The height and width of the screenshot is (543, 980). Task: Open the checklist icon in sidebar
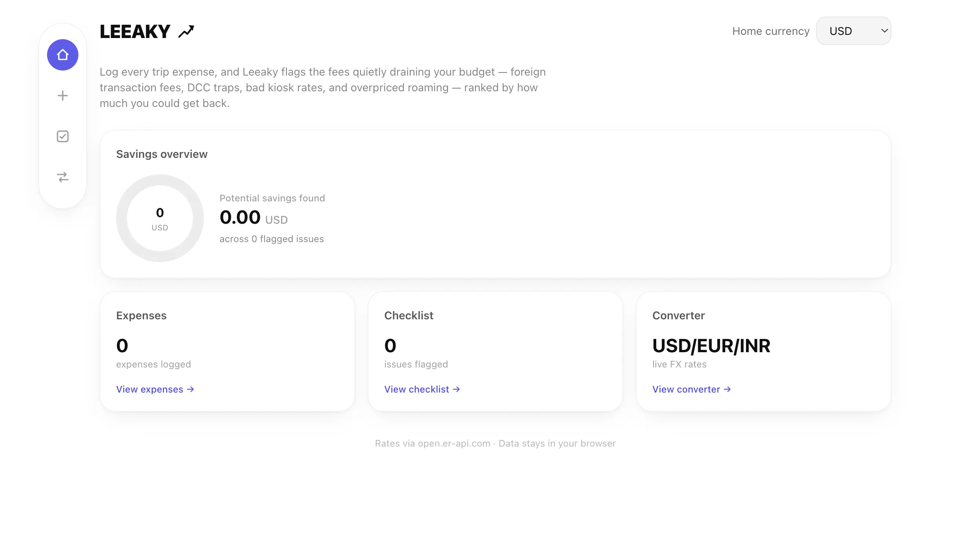(63, 136)
